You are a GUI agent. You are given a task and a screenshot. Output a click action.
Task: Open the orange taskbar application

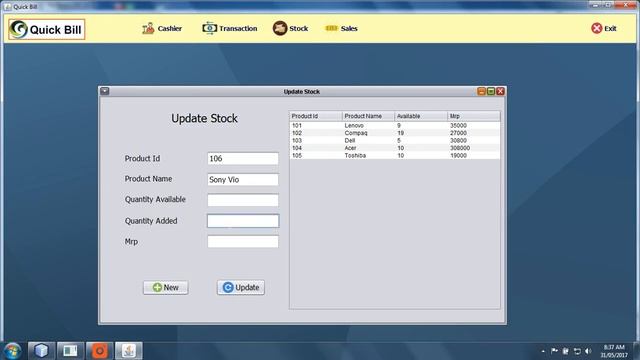click(x=99, y=351)
